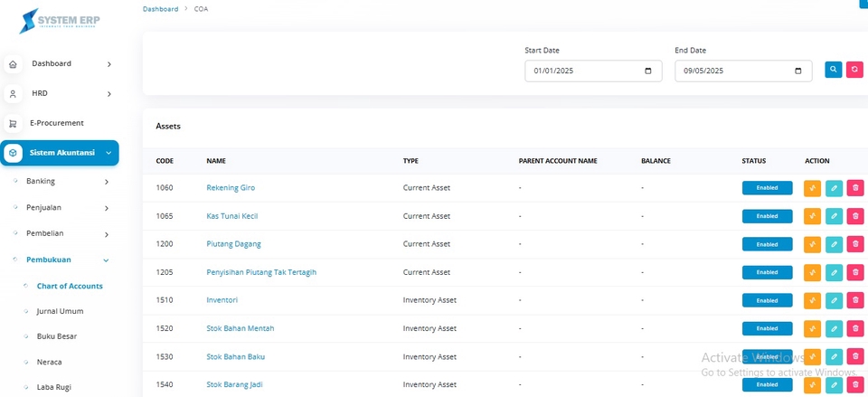Toggle Enabled status for Piutang Dagang

coord(768,245)
